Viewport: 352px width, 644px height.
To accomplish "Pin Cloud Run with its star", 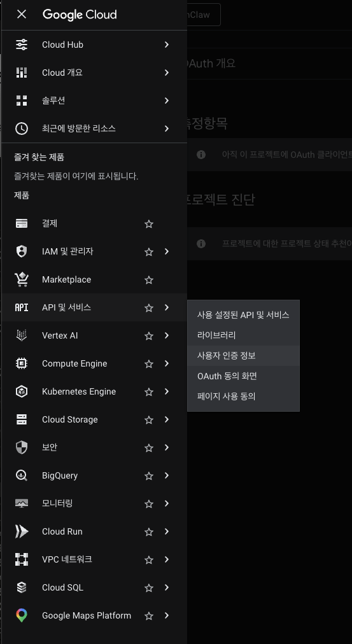I will click(149, 531).
